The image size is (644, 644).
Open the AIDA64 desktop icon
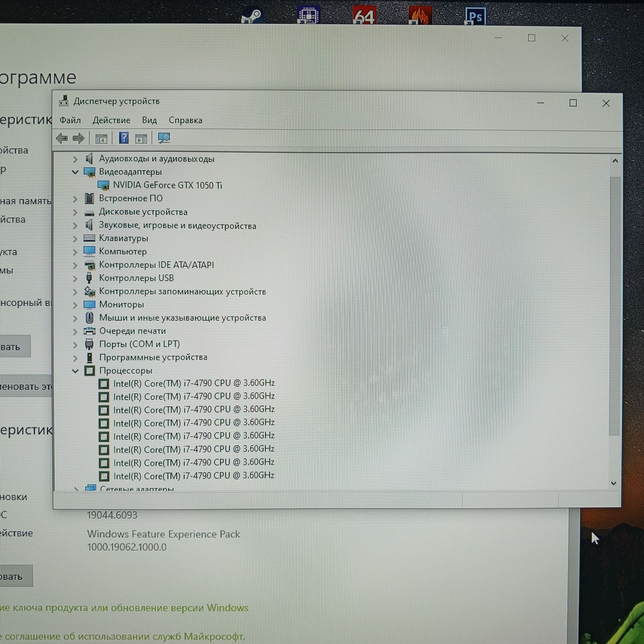click(x=364, y=15)
